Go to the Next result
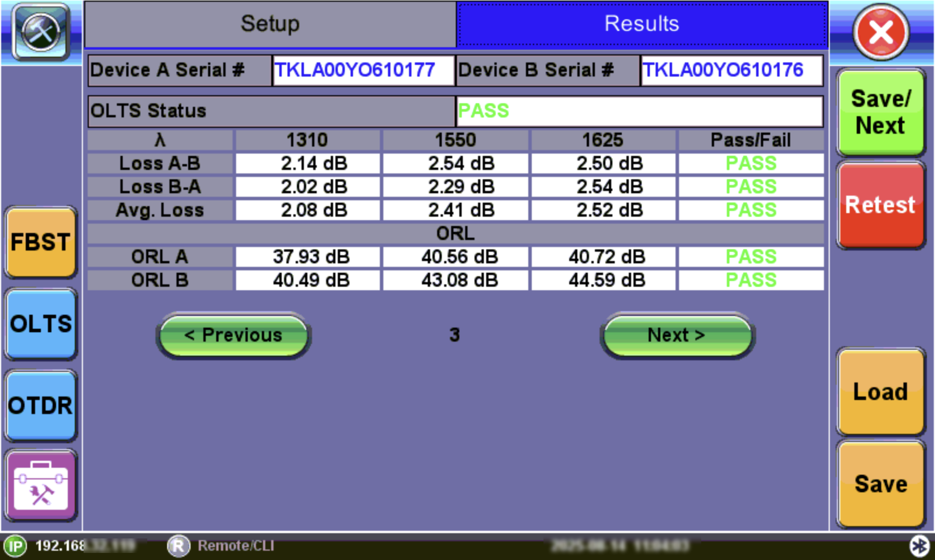 (x=677, y=335)
